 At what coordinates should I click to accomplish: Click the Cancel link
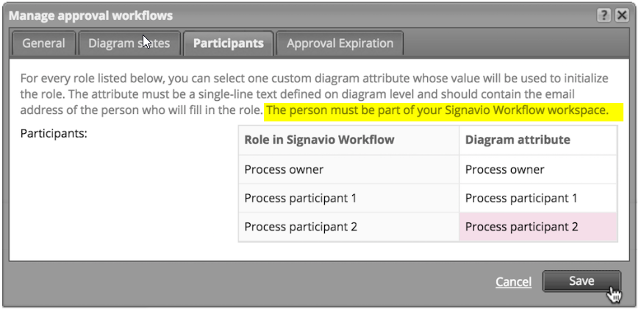(513, 282)
